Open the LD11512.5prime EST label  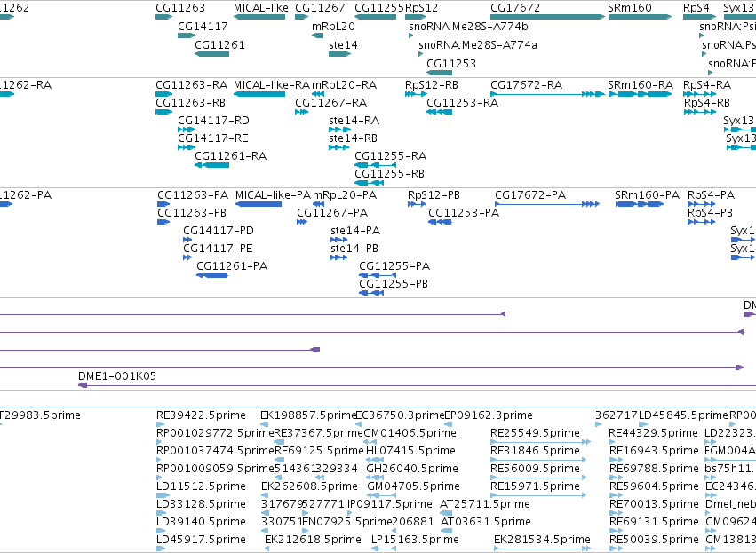click(201, 486)
